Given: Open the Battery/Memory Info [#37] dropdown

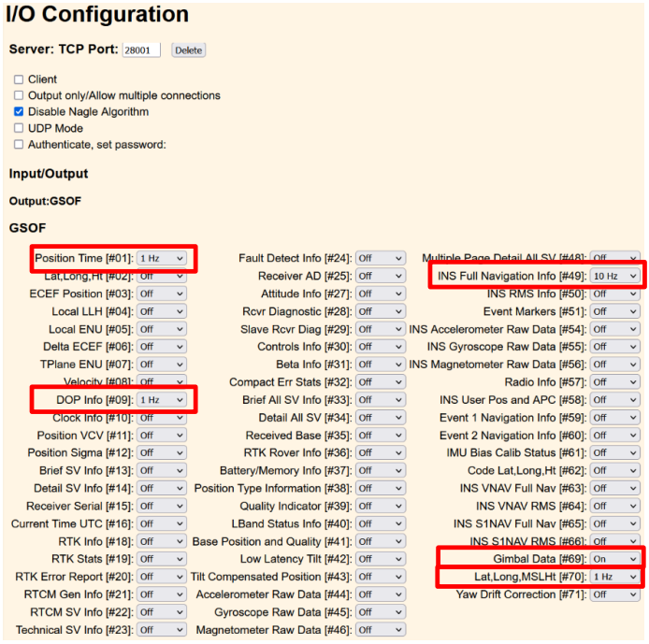Looking at the screenshot, I should [x=381, y=471].
